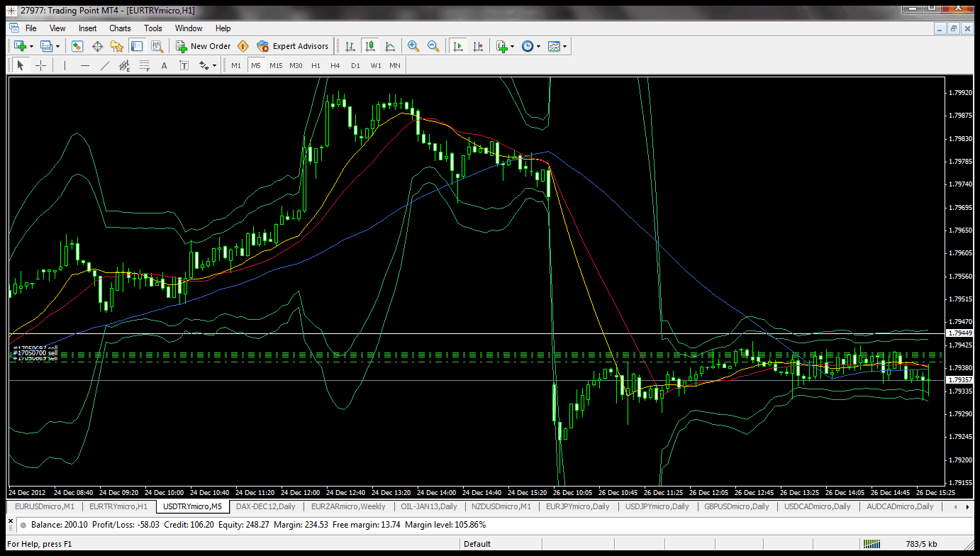Click the New Order button

pyautogui.click(x=204, y=46)
